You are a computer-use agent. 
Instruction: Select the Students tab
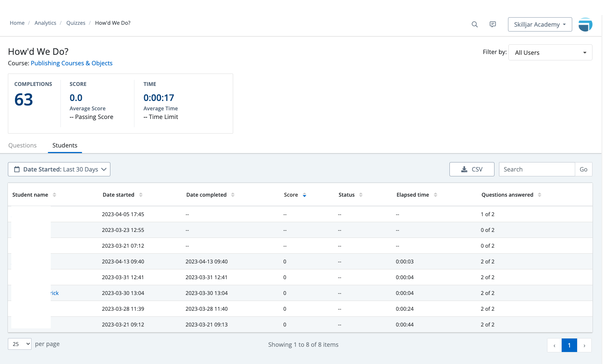coord(65,145)
